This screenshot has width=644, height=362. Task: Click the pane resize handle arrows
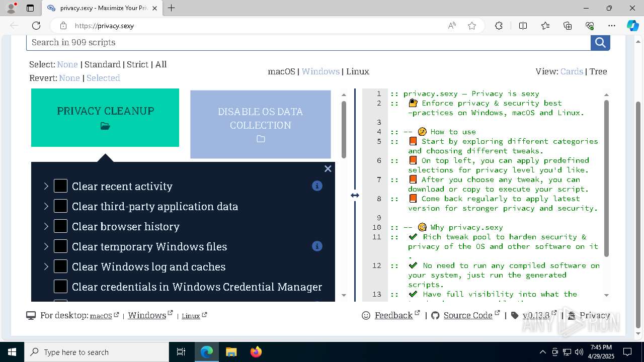(x=355, y=195)
